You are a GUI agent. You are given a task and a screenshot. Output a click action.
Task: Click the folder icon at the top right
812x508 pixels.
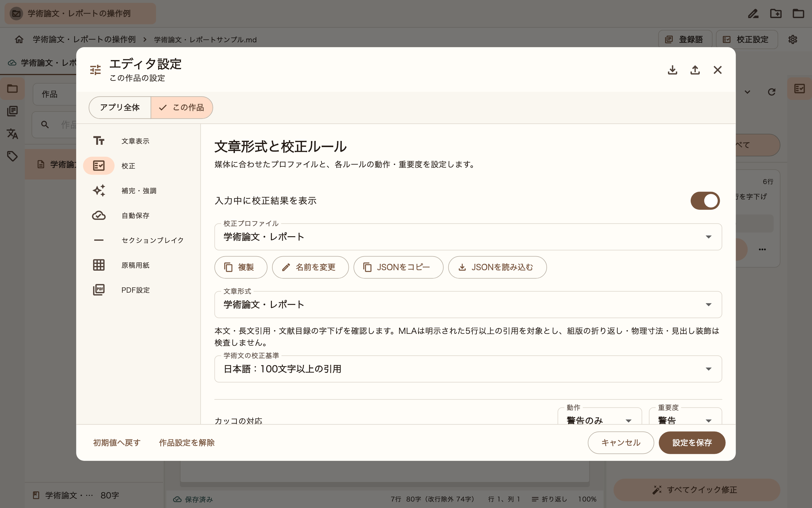[x=798, y=14]
